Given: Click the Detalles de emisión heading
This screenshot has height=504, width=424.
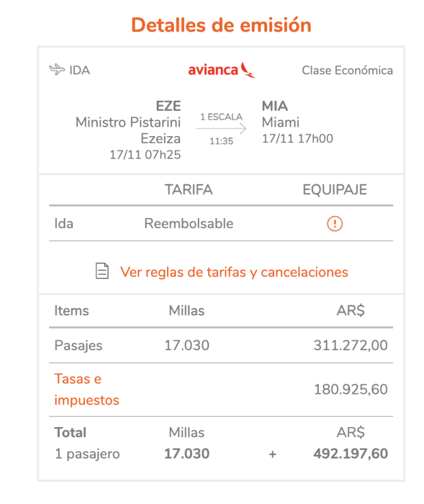Looking at the screenshot, I should 221,25.
